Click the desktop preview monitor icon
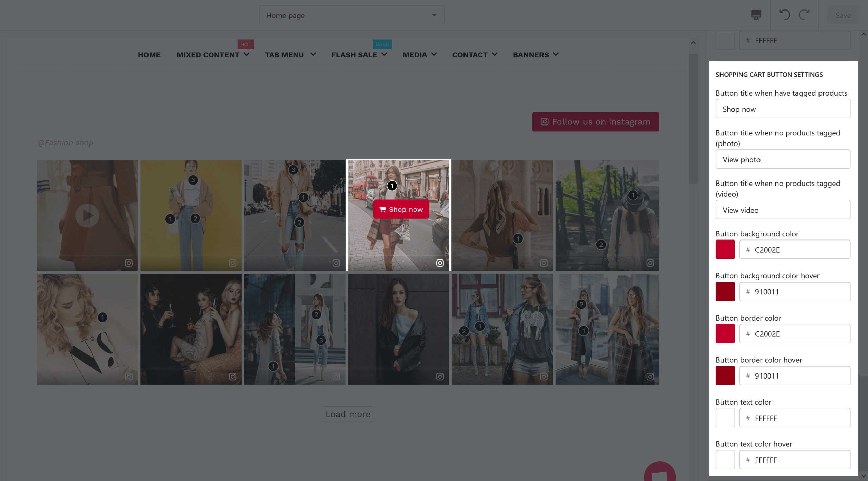 [x=756, y=15]
